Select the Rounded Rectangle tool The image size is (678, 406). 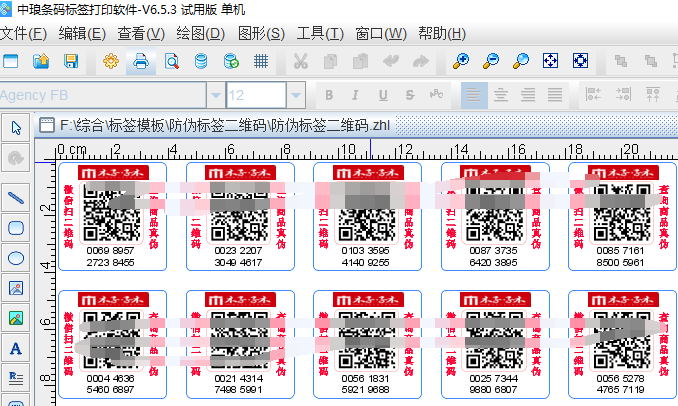(16, 228)
